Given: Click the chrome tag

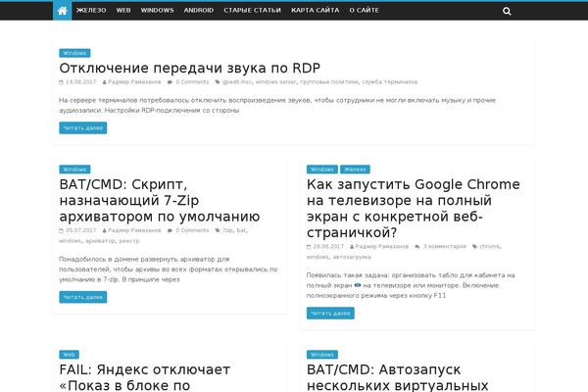Looking at the screenshot, I should (490, 246).
